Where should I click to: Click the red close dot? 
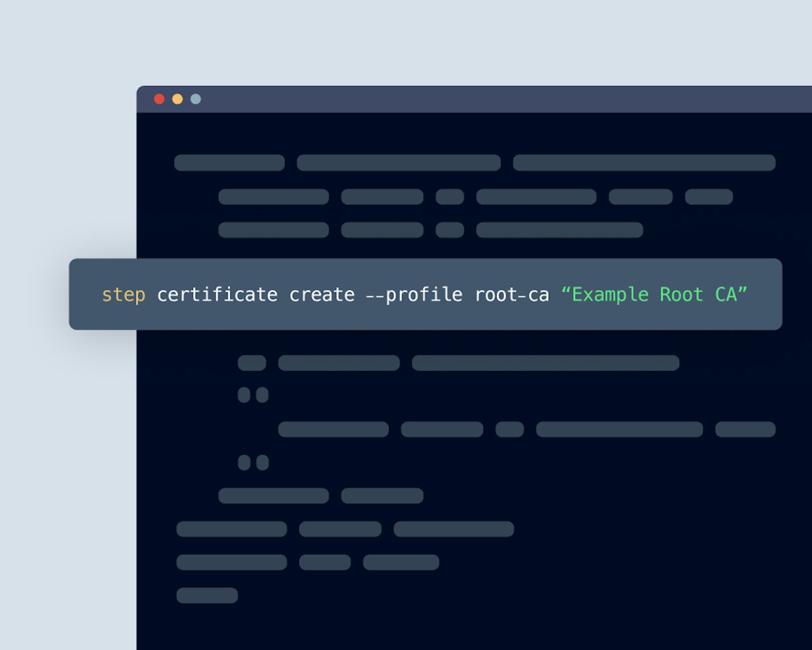(x=159, y=99)
